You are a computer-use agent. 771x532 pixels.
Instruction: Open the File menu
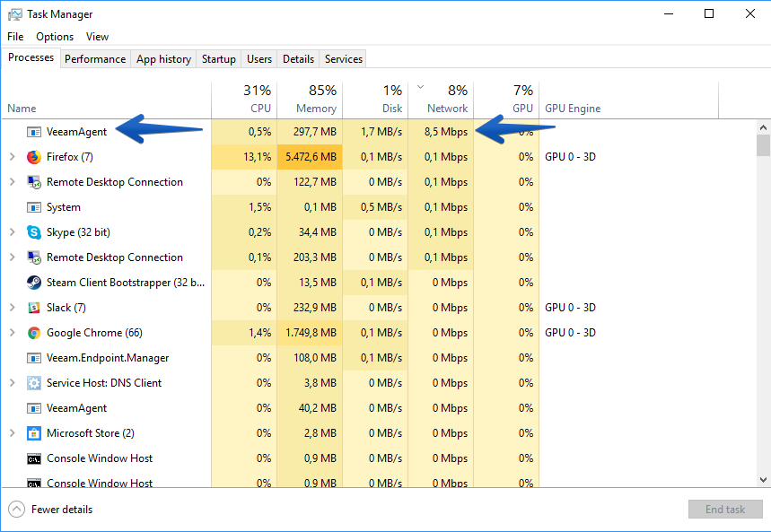tap(15, 37)
